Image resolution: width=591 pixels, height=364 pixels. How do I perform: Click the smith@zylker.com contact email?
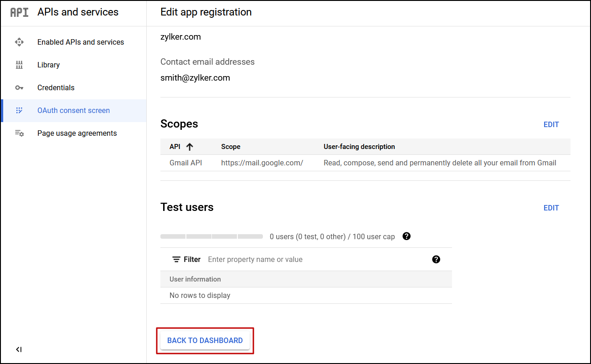(195, 77)
